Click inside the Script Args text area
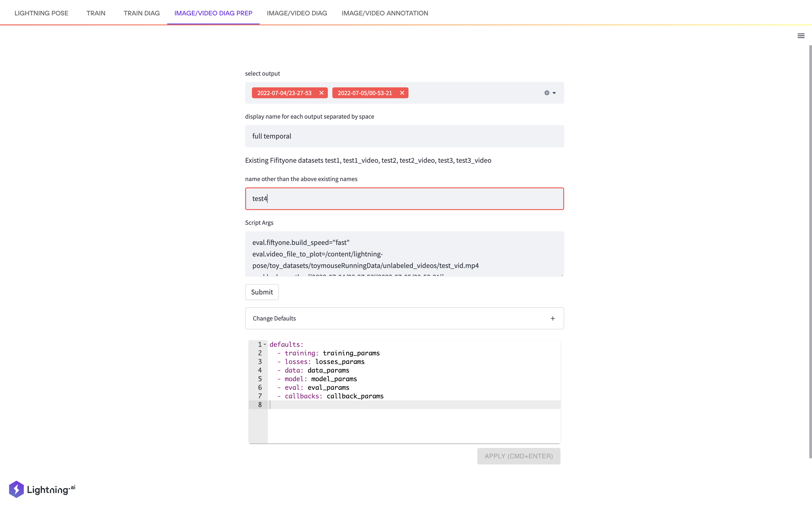This screenshot has width=812, height=507. point(404,254)
